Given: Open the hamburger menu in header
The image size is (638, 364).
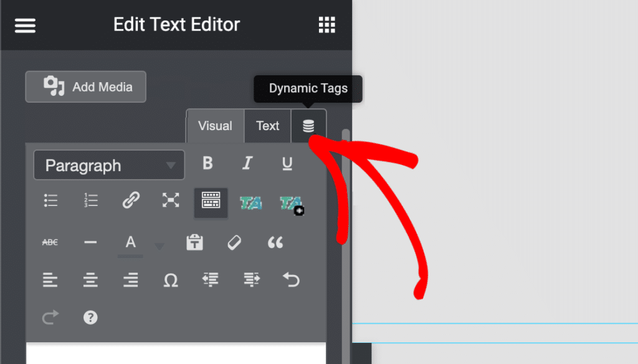Looking at the screenshot, I should (25, 26).
